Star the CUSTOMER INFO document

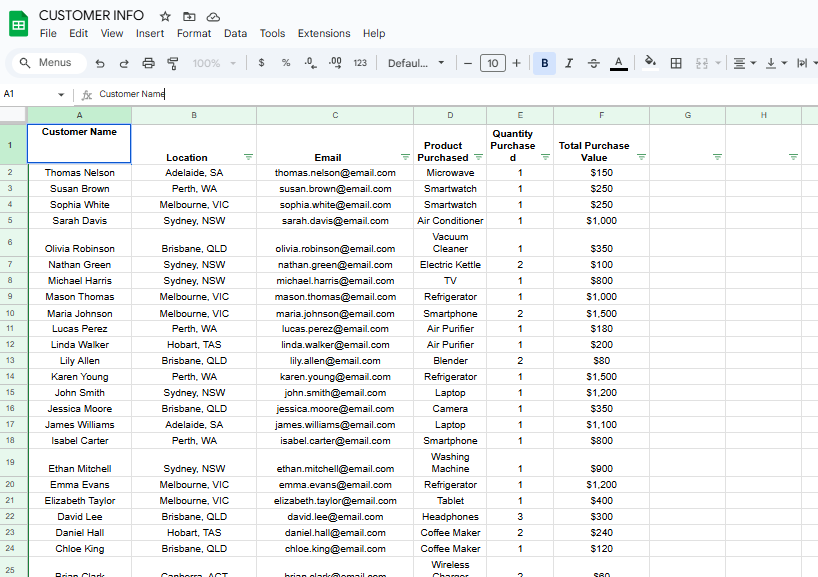(x=165, y=17)
